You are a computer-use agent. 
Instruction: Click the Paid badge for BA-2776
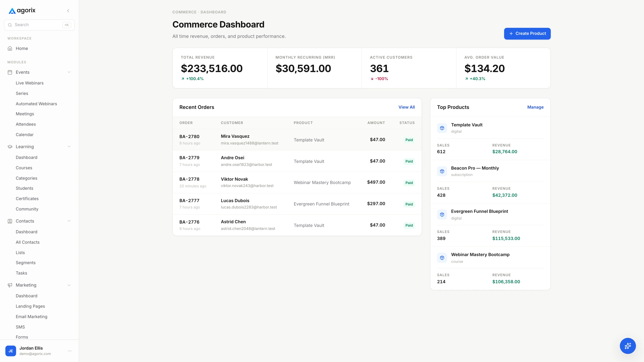tap(409, 225)
